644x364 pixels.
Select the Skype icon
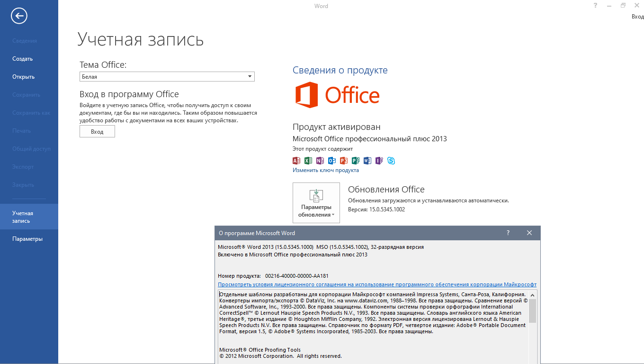[392, 161]
